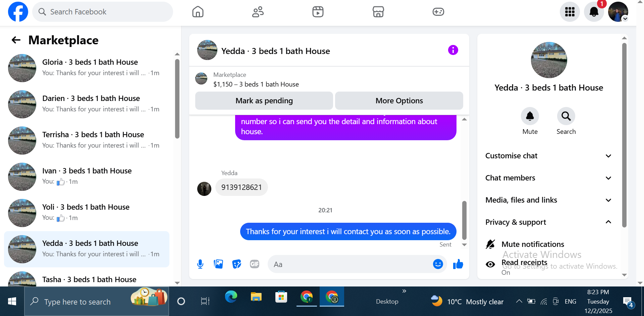Open the Marketplace tab in top navigation
The image size is (644, 316).
click(378, 12)
